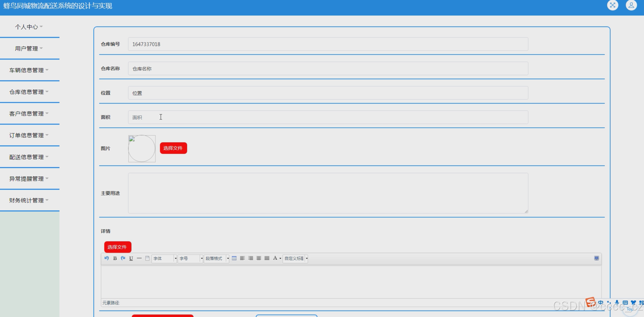Click the redo icon in editor toolbar
This screenshot has height=317, width=644.
click(123, 258)
